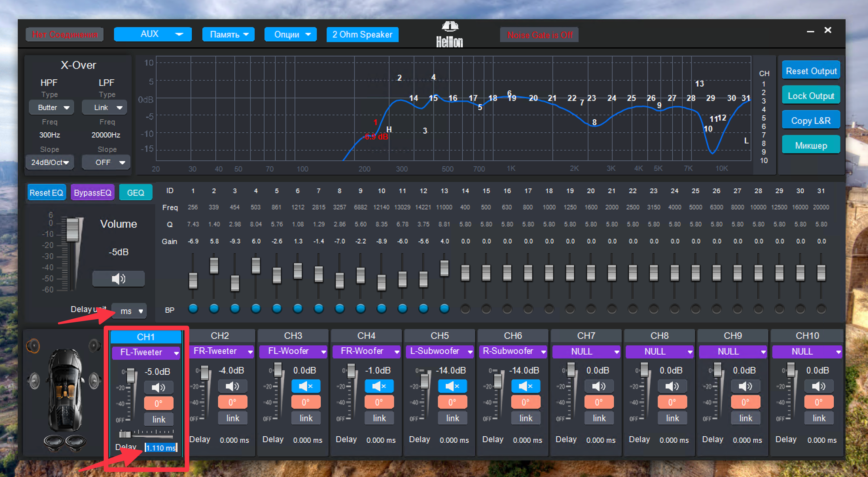Unmute CH5 L-Subwoofer speaker icon
Screen dimensions: 868x477
tap(452, 386)
